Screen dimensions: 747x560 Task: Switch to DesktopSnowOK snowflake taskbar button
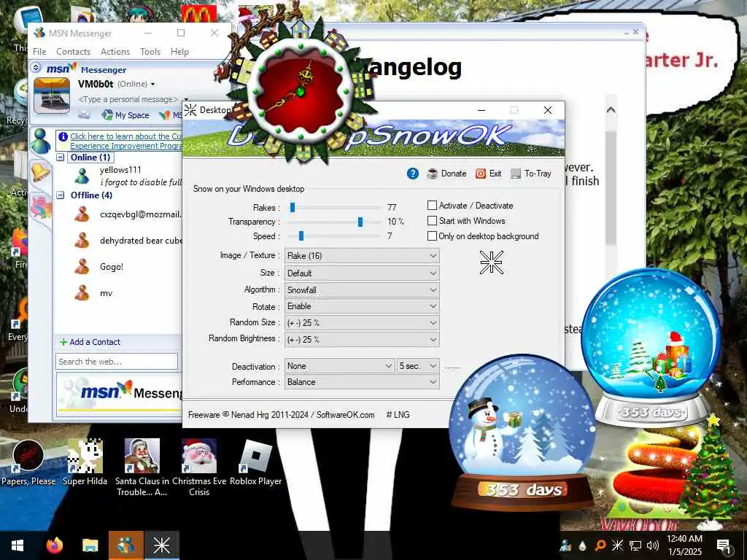pyautogui.click(x=161, y=545)
